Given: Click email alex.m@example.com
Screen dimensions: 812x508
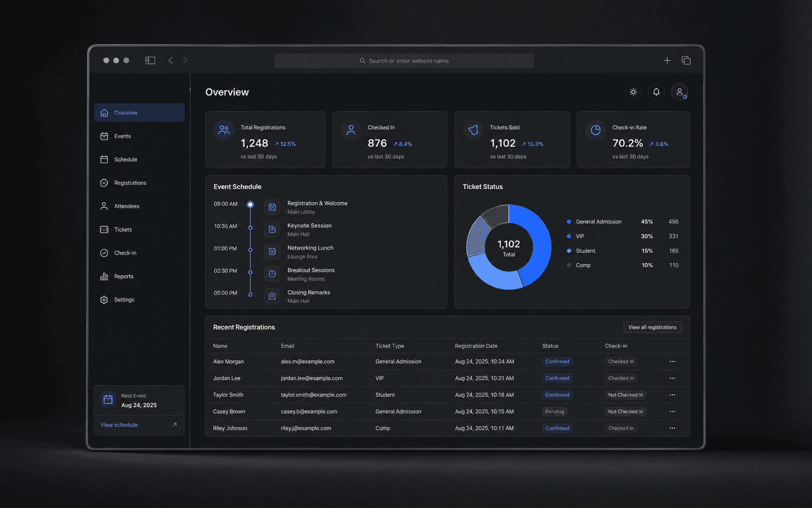Looking at the screenshot, I should [x=308, y=362].
